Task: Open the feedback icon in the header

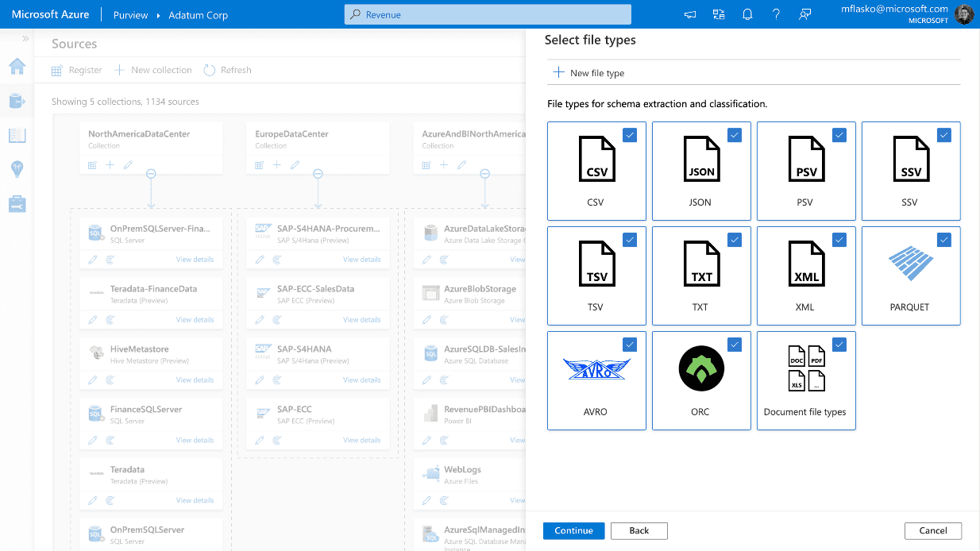Action: (804, 14)
